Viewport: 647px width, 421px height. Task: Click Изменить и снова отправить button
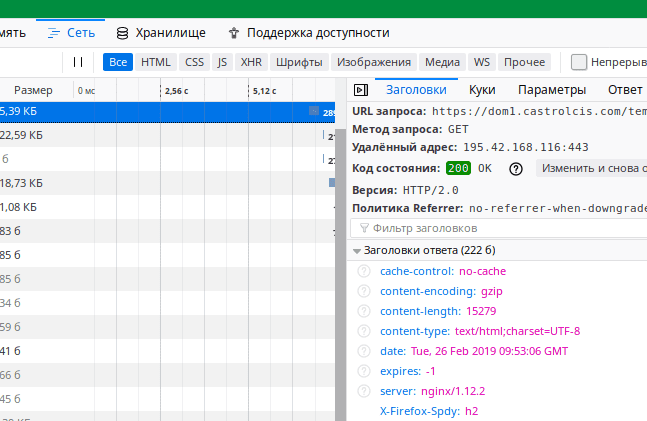(x=592, y=168)
